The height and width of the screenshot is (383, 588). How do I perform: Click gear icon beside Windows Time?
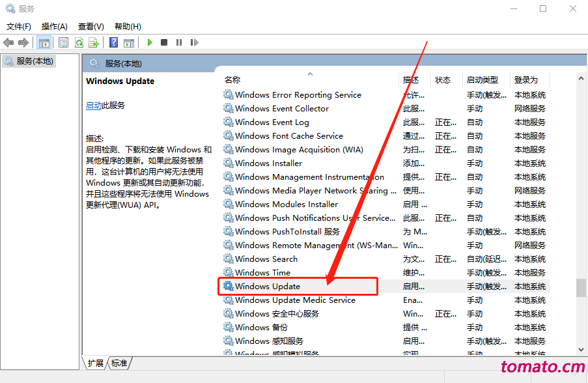pyautogui.click(x=229, y=272)
